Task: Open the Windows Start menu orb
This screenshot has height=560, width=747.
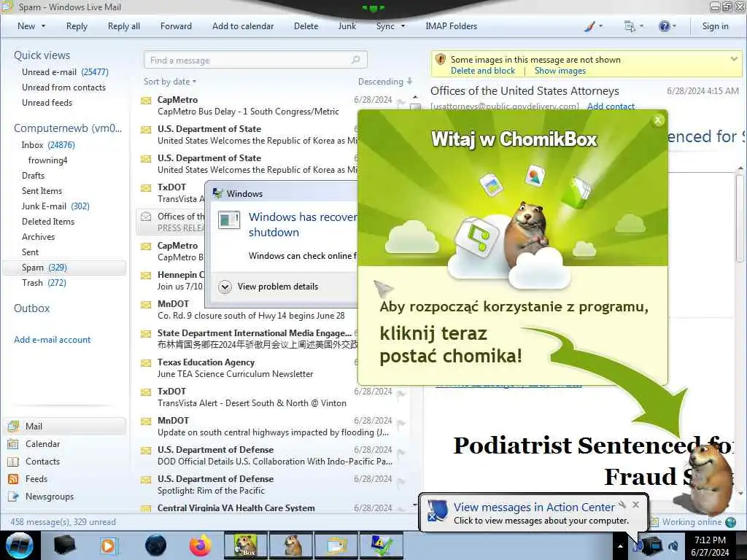Action: point(20,545)
